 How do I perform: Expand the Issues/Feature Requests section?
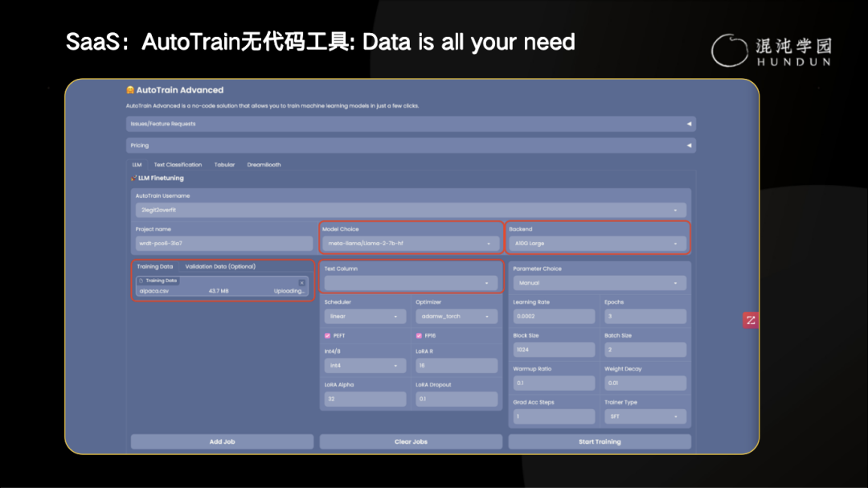(410, 124)
